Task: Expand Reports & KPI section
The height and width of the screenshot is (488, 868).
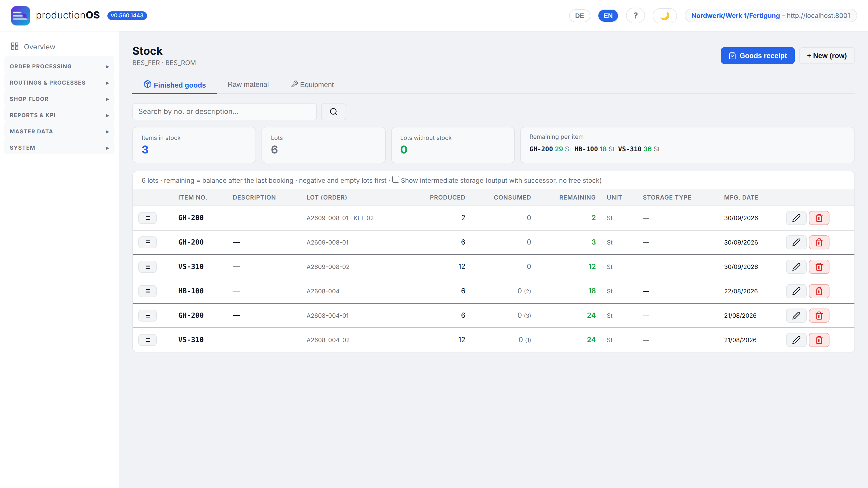Action: click(59, 115)
